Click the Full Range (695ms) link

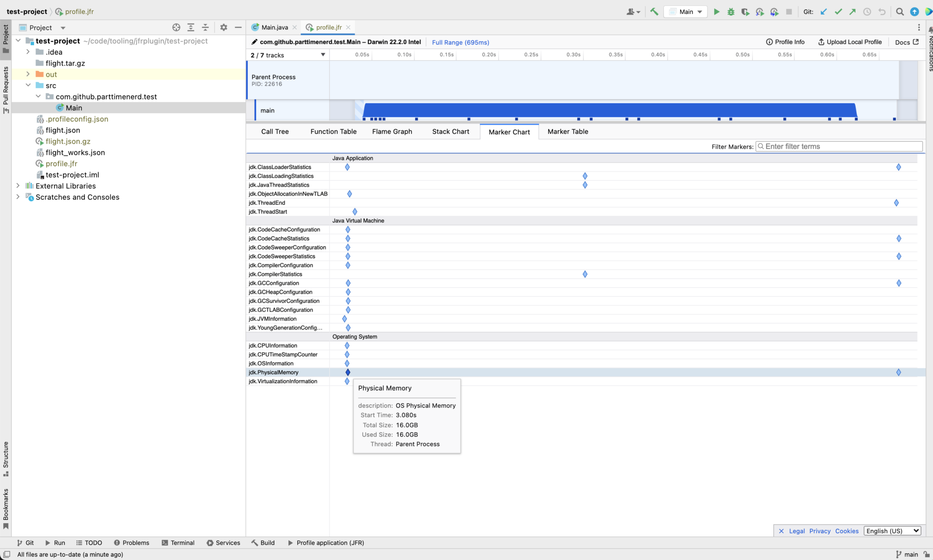(x=460, y=42)
